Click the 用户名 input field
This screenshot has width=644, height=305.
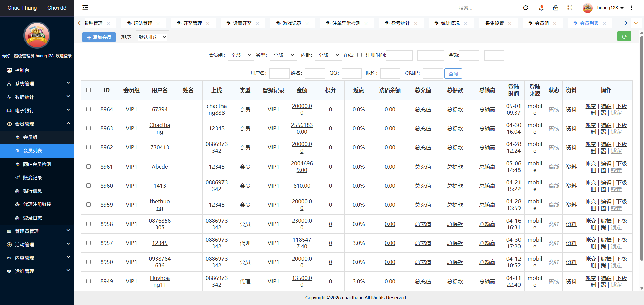coord(279,73)
